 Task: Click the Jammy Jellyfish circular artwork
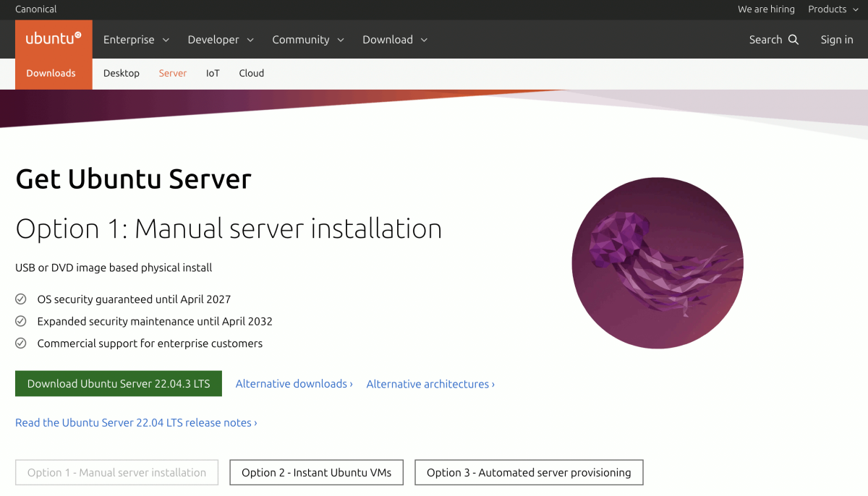click(658, 263)
